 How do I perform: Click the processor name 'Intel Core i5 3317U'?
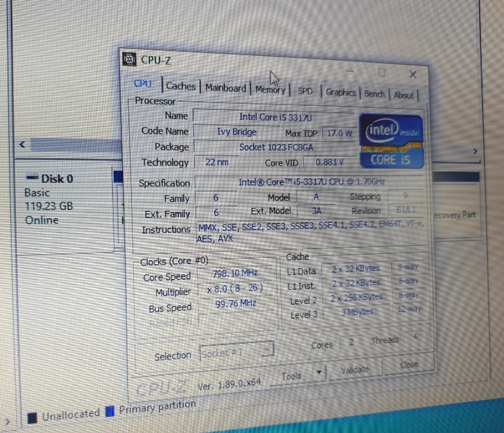275,117
